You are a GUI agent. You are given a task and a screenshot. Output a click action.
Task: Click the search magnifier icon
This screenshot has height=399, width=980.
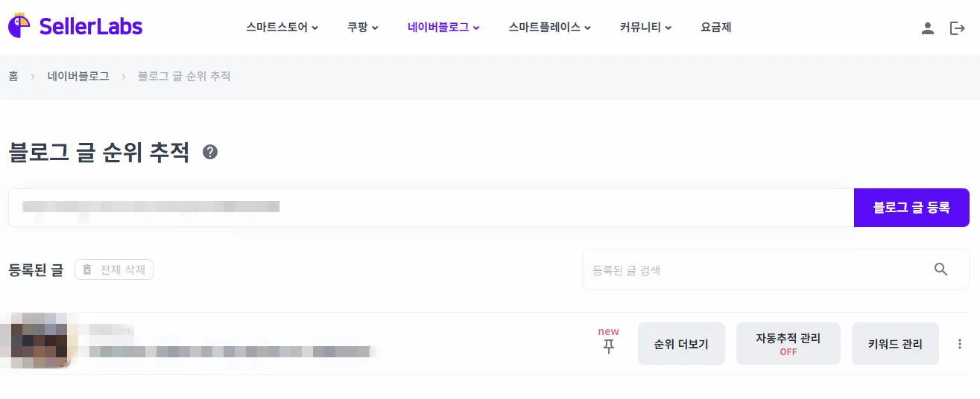coord(941,269)
